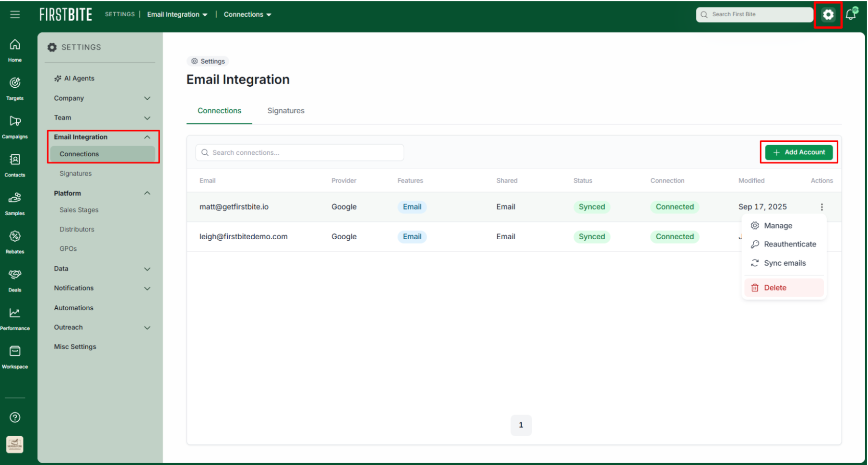
Task: Select Sync emails in the menu
Action: 784,263
